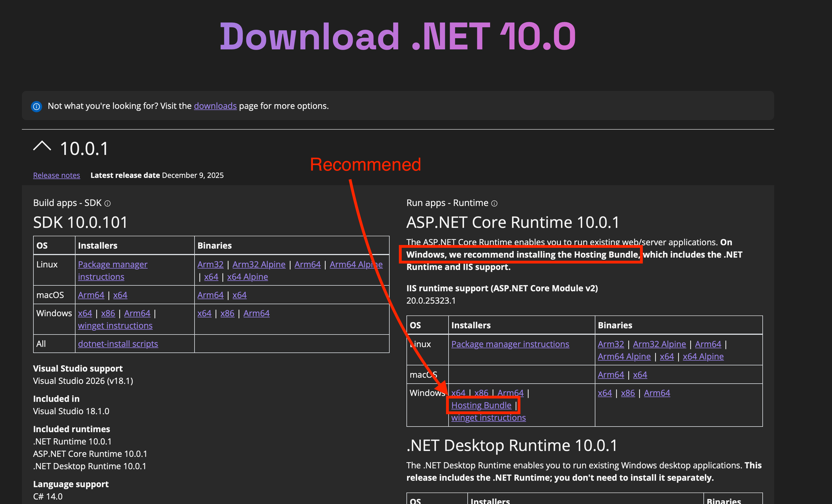The width and height of the screenshot is (832, 504).
Task: Open ASP.NET runtime winget instructions link
Action: (x=488, y=418)
